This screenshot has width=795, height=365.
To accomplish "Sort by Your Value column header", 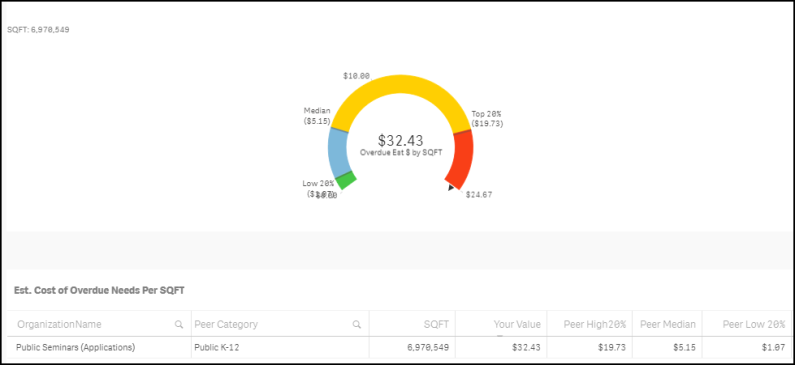I will (517, 324).
